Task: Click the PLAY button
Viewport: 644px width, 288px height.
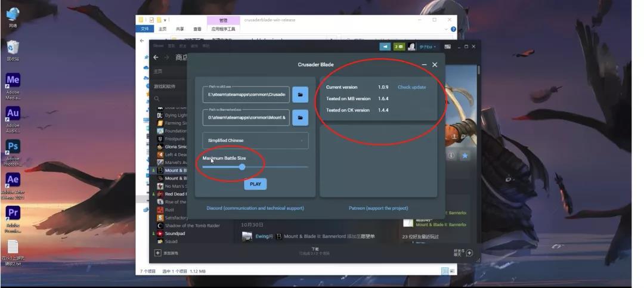Action: (255, 184)
